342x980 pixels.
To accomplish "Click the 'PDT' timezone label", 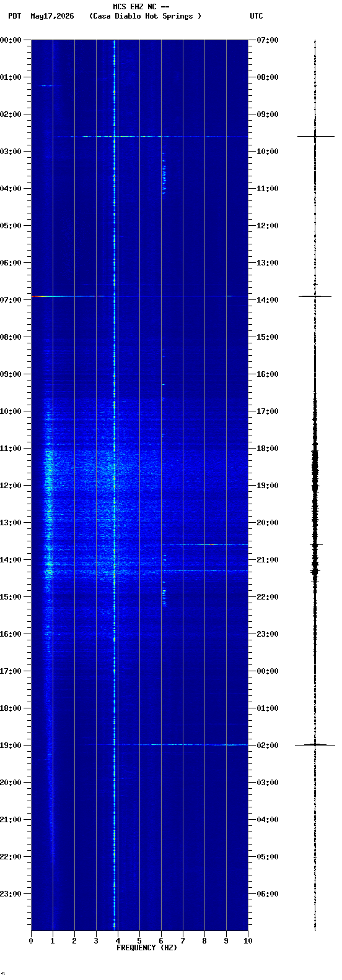I will (15, 16).
